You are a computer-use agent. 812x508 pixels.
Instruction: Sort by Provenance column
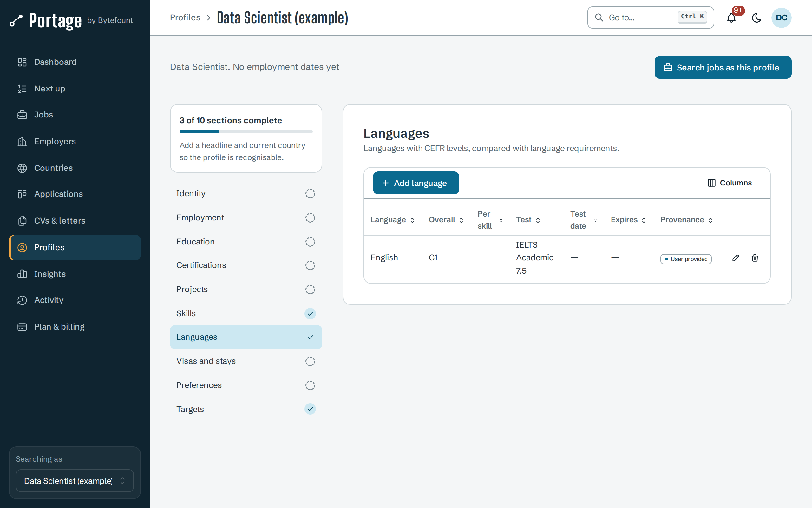[686, 220]
